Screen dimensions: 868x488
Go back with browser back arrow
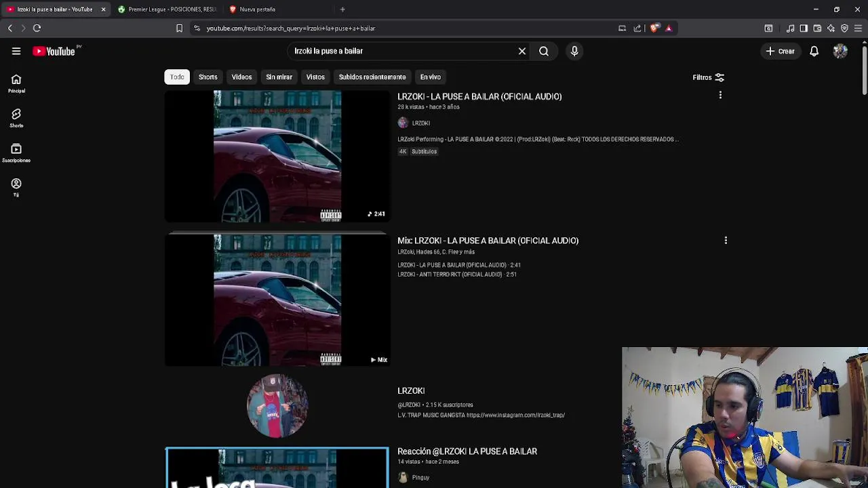tap(9, 28)
